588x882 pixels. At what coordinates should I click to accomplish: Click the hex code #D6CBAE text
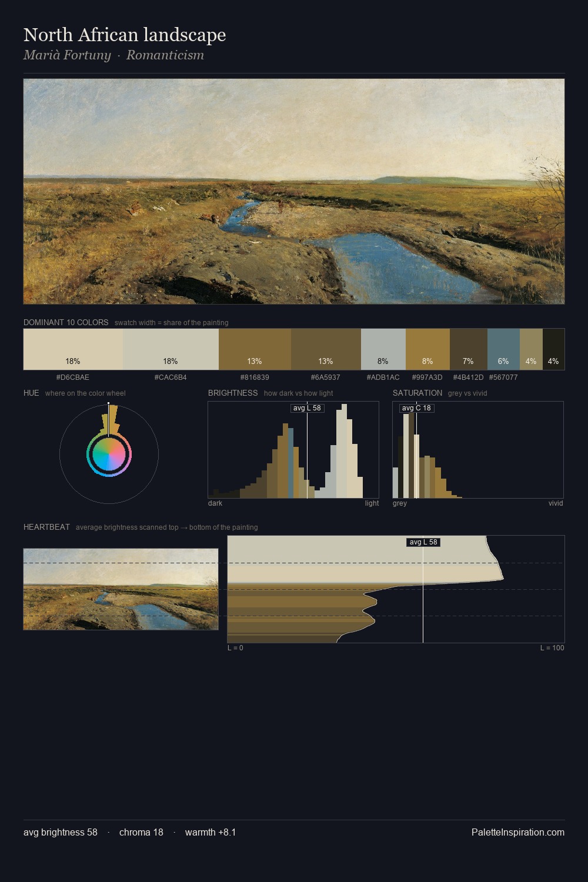tap(73, 377)
